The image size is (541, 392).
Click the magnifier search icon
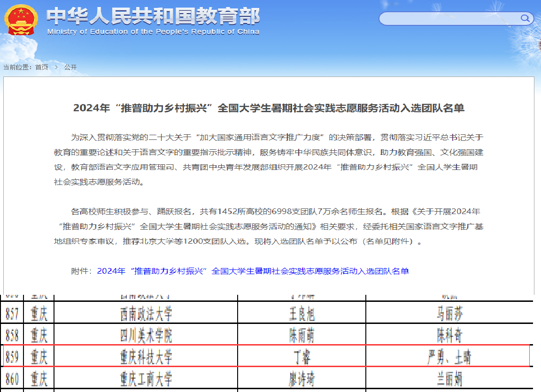tap(525, 19)
